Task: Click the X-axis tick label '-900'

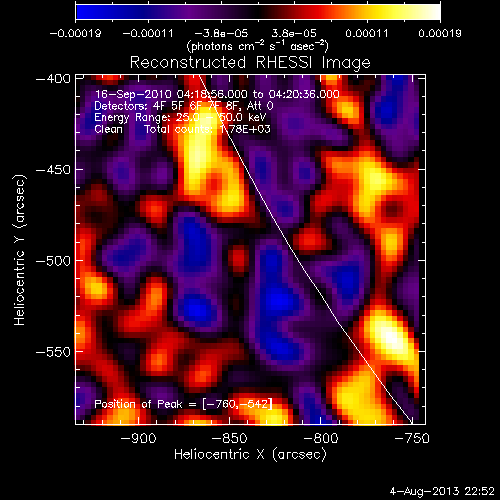Action: click(x=138, y=438)
